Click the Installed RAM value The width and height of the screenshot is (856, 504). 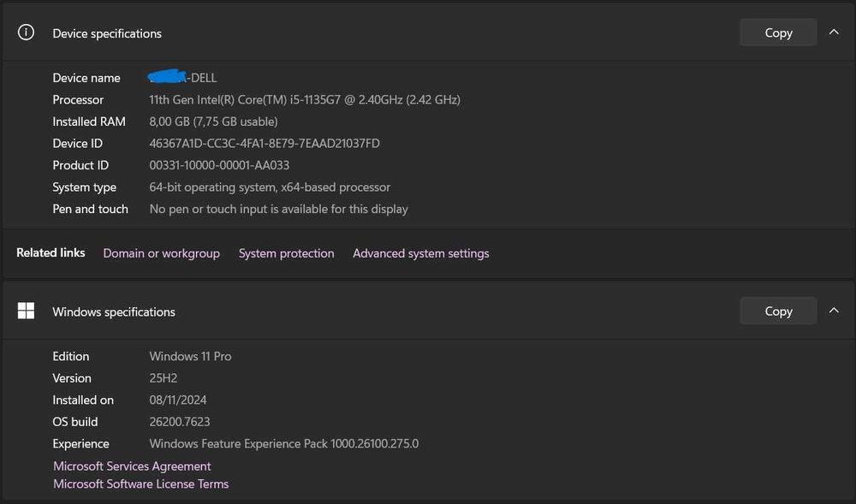click(x=213, y=122)
